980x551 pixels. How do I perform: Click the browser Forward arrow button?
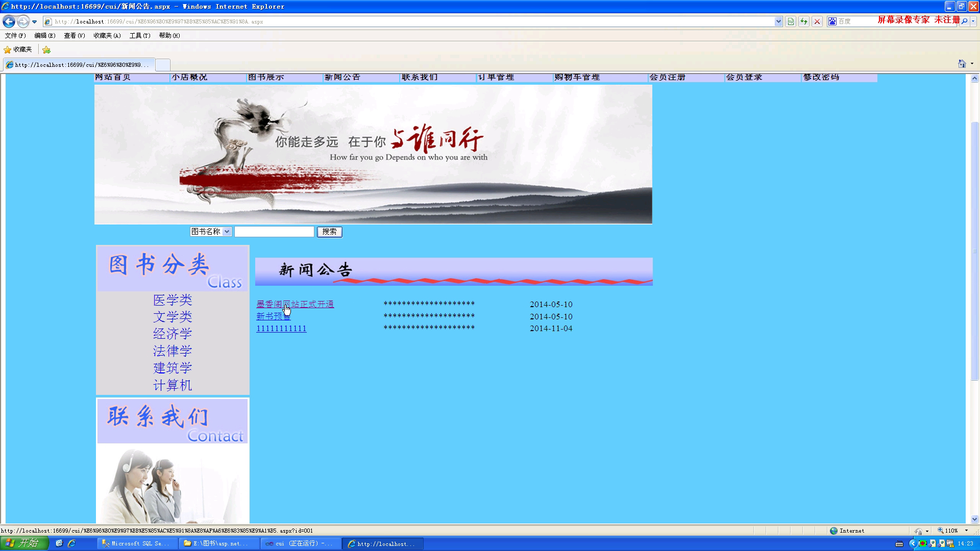(x=23, y=21)
